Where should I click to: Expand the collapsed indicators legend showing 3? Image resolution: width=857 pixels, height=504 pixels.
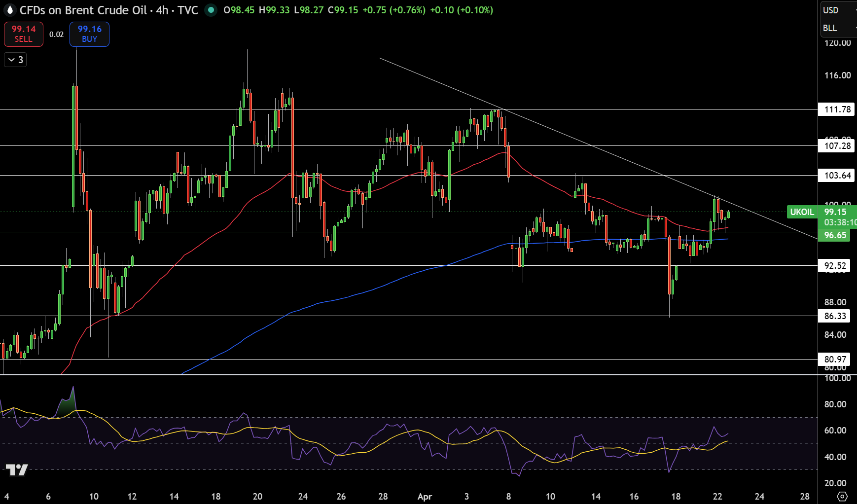click(x=15, y=60)
